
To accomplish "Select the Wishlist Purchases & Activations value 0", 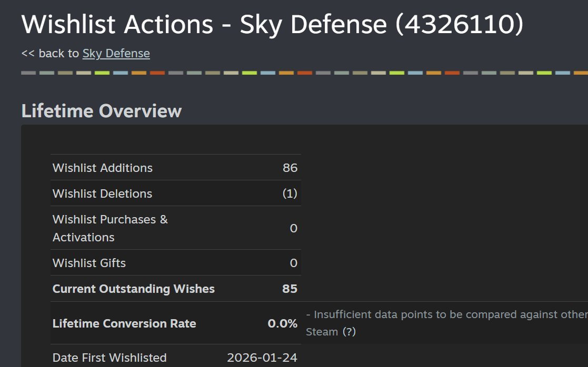I will pyautogui.click(x=294, y=228).
